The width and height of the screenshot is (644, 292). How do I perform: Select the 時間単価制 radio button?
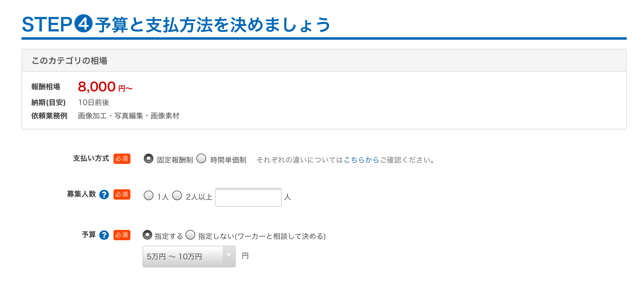201,158
